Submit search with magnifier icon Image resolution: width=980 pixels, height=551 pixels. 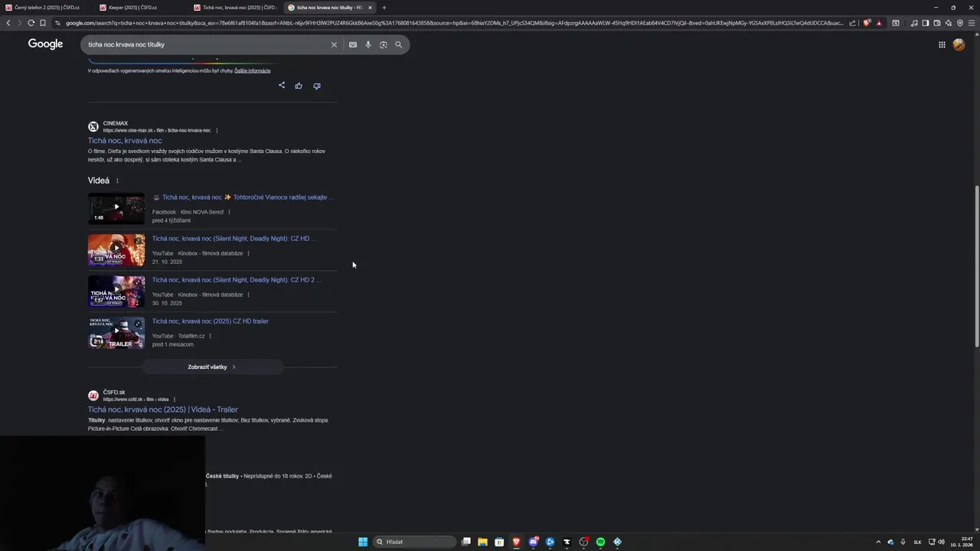[x=399, y=44]
